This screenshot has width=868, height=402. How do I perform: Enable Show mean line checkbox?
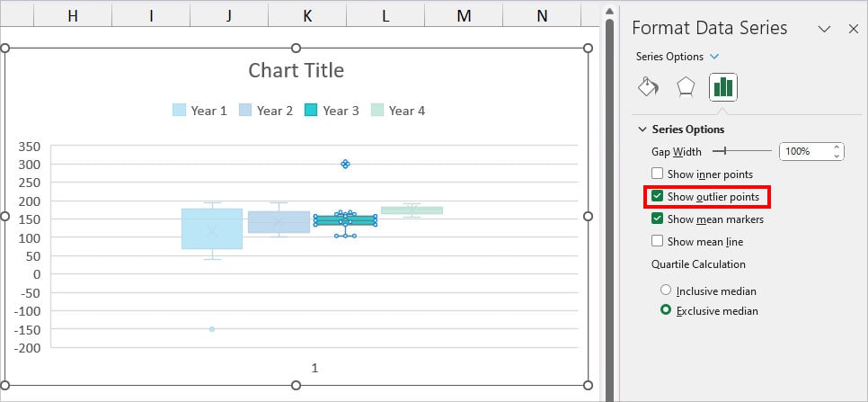point(657,241)
